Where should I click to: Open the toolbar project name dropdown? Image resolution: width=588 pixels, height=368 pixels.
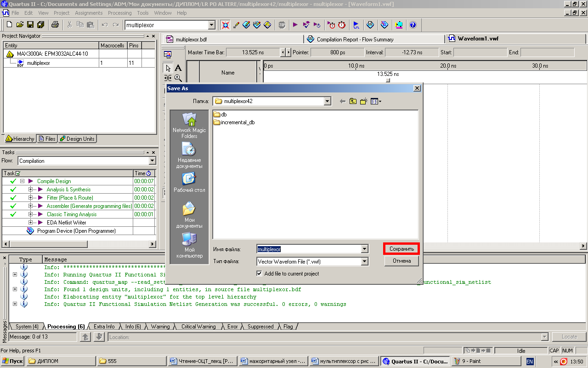click(x=211, y=25)
